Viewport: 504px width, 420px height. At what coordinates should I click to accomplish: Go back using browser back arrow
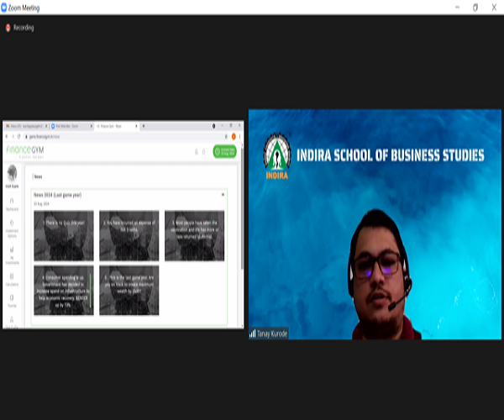(7, 137)
